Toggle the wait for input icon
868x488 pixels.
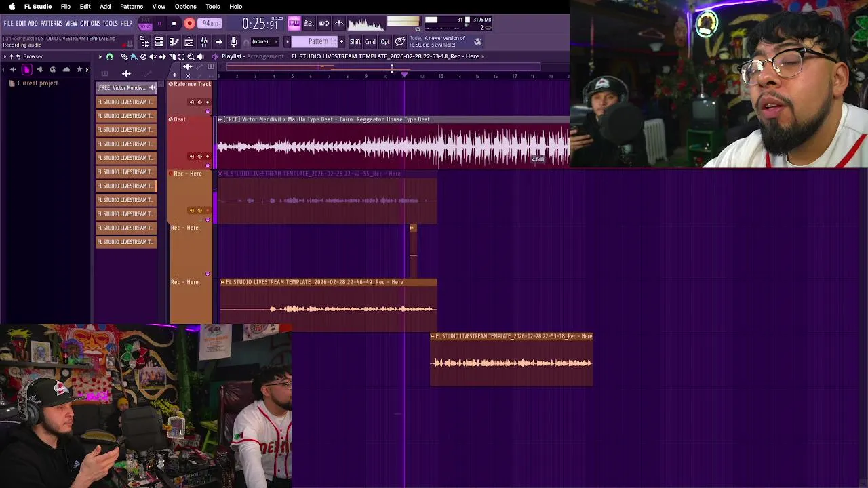324,23
